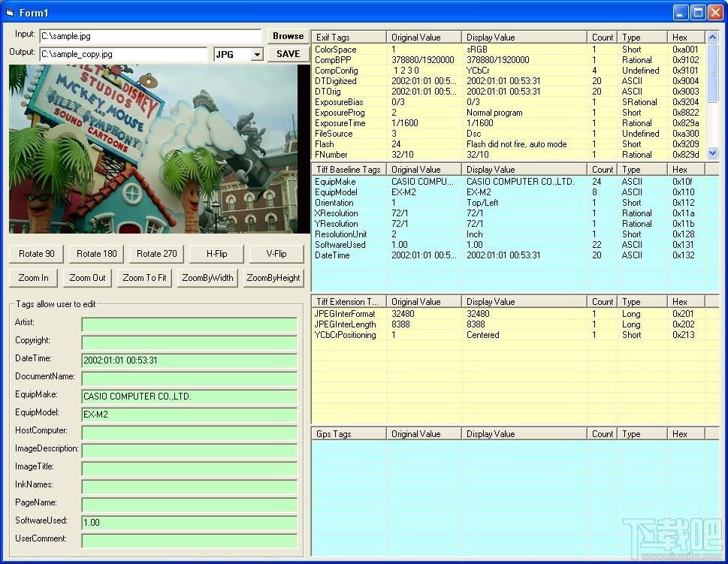
Task: Click the PageName edit field
Action: pos(189,505)
